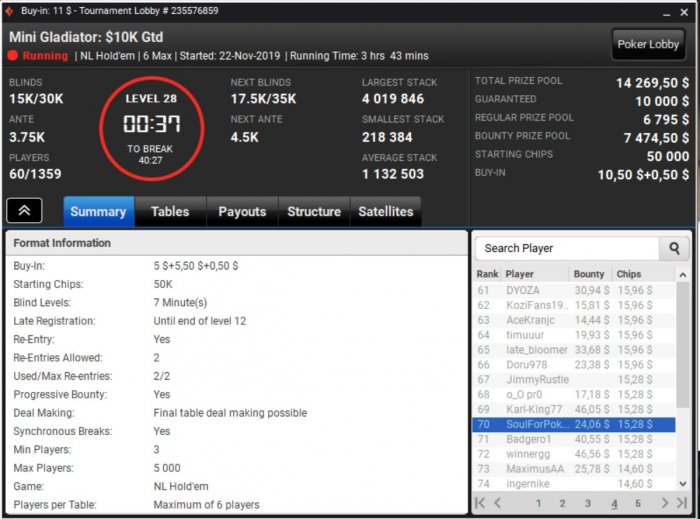This screenshot has height=519, width=700.
Task: Click the largest stack value 4 019 846
Action: tap(393, 99)
